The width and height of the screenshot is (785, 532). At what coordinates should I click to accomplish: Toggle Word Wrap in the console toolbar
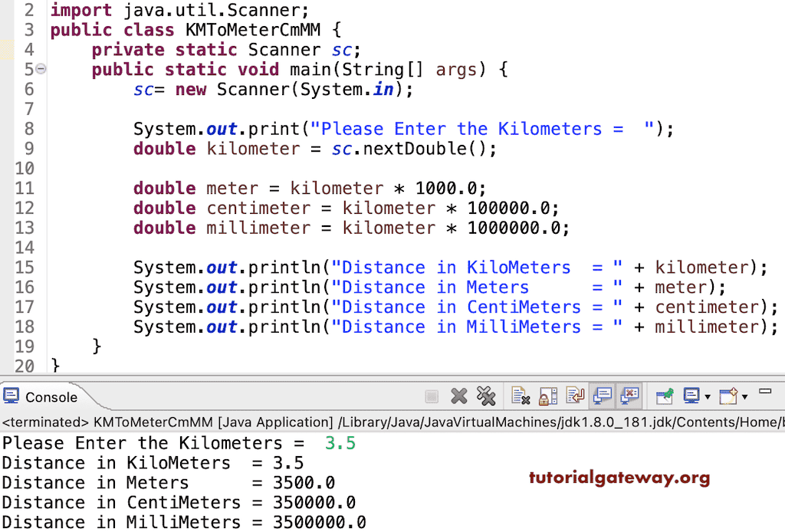[x=575, y=396]
